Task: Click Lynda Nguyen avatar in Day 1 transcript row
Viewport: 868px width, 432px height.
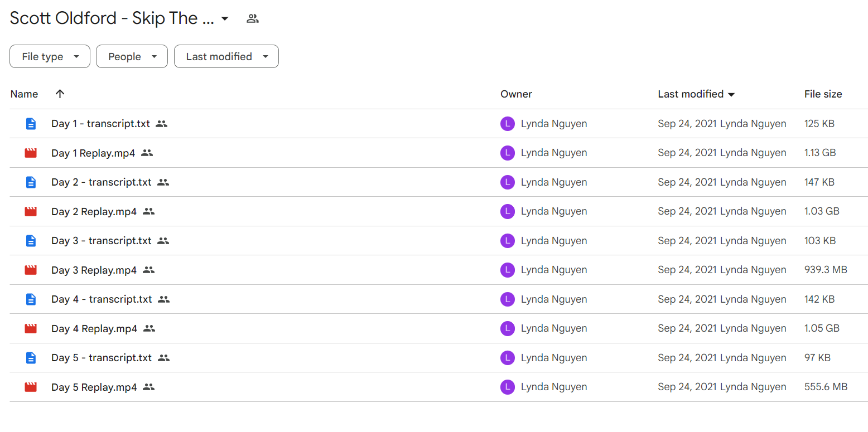Action: click(508, 124)
